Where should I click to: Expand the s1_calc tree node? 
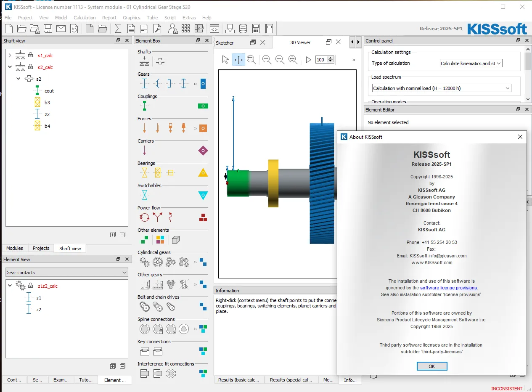pyautogui.click(x=10, y=55)
